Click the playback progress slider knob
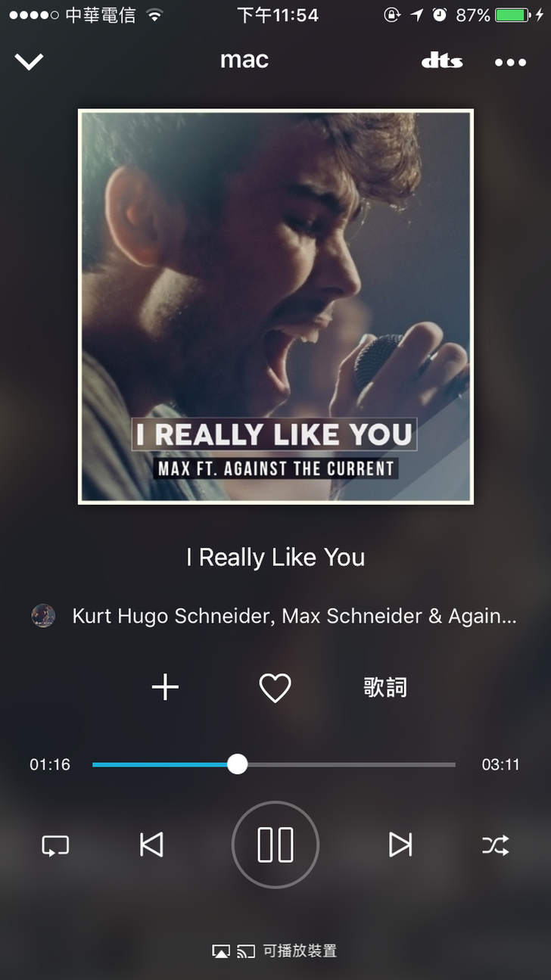The width and height of the screenshot is (551, 980). (x=238, y=764)
